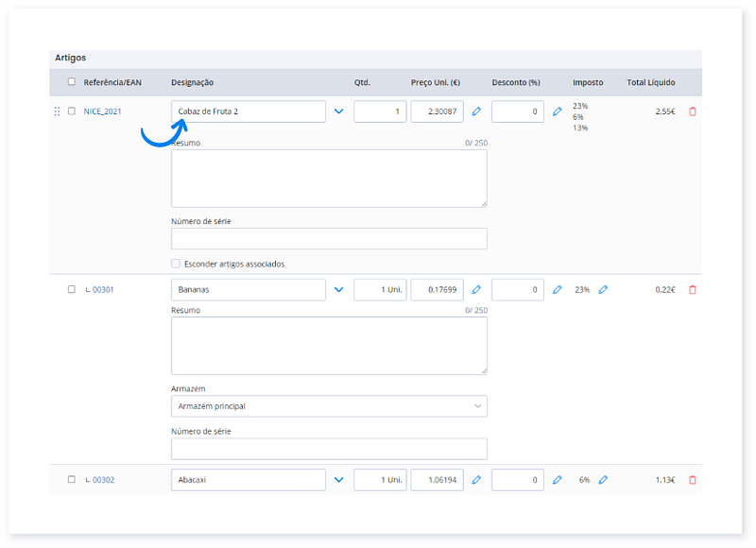756x548 pixels.
Task: Open the Armazém principal dropdown
Action: coord(329,406)
